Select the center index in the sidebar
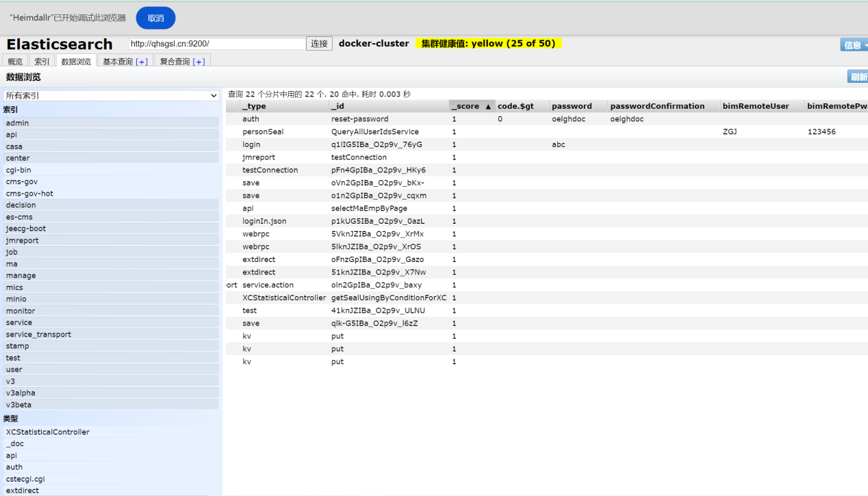Viewport: 868px width, 496px height. tap(111, 158)
